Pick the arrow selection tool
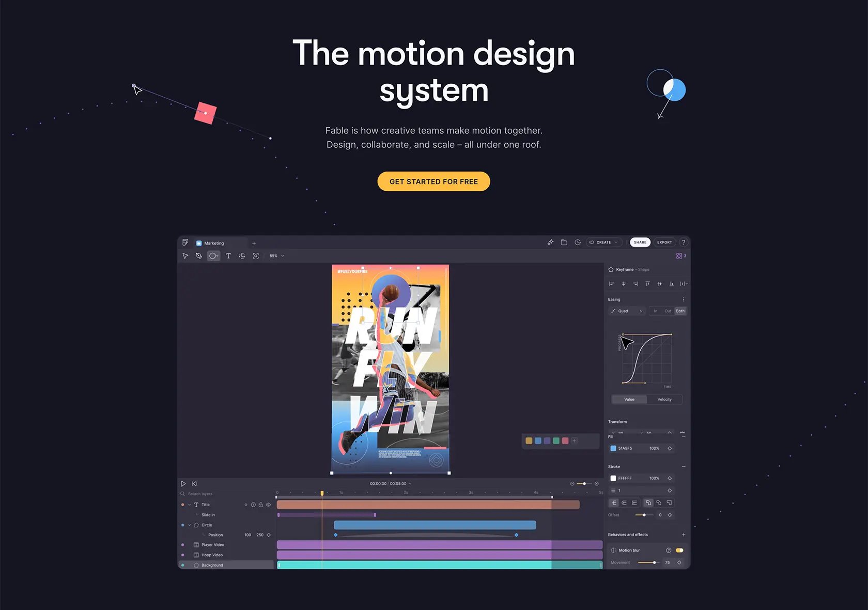The image size is (868, 610). pos(185,256)
